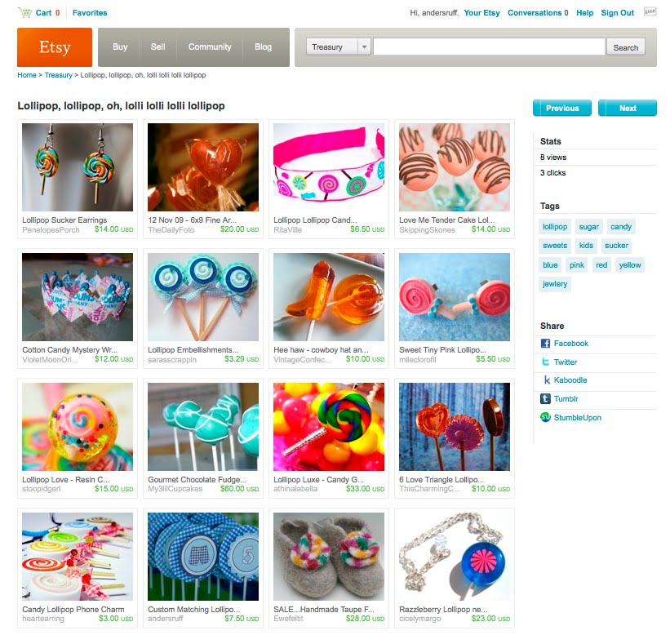Go to the Blog tab
The height and width of the screenshot is (644, 670).
(264, 47)
